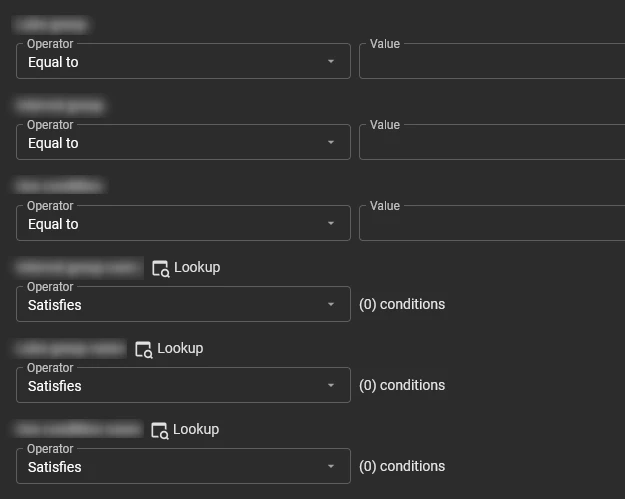Open the middle 'Equal to' Operator dropdown
The width and height of the screenshot is (625, 499).
[183, 143]
